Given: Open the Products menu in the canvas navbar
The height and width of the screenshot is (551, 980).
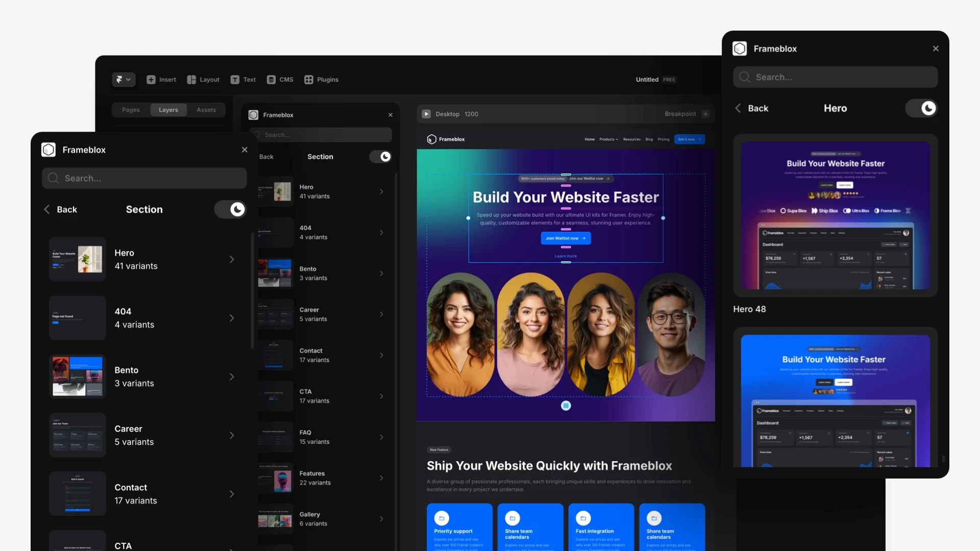Looking at the screenshot, I should 608,139.
